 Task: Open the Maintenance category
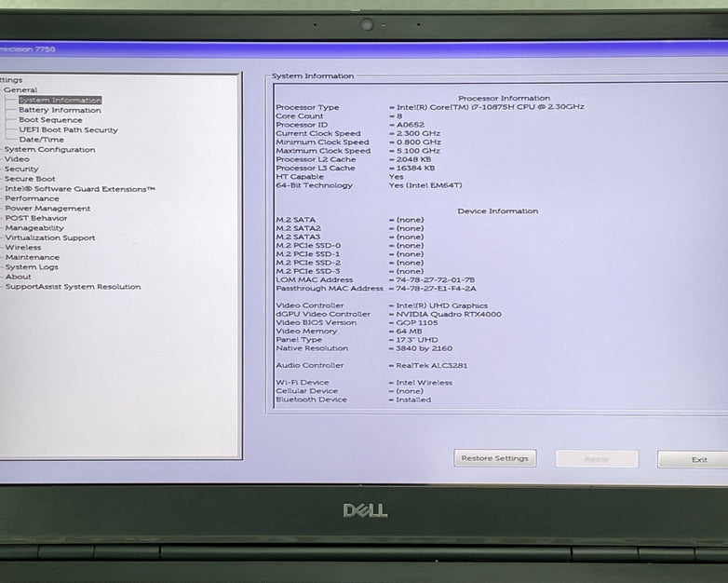click(x=33, y=257)
